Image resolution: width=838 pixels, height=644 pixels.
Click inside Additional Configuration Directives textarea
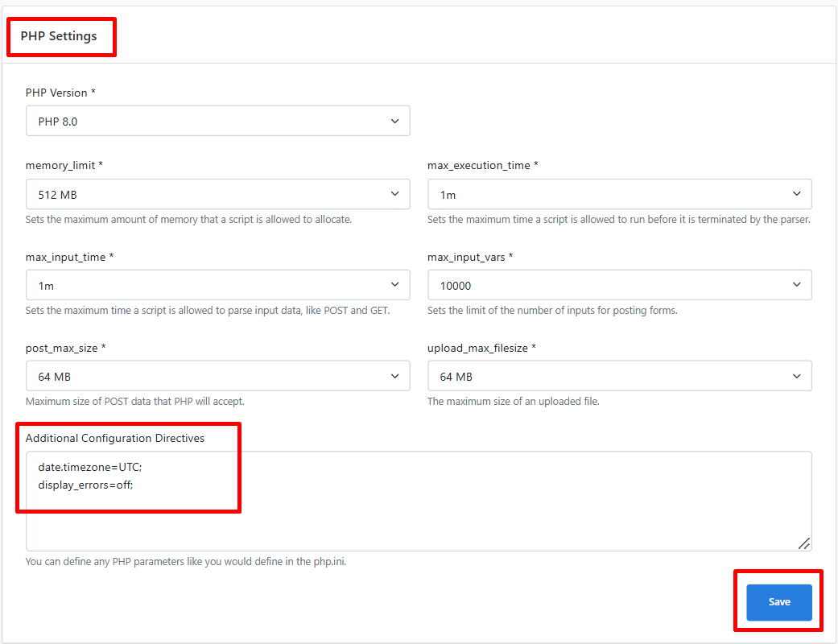click(419, 502)
